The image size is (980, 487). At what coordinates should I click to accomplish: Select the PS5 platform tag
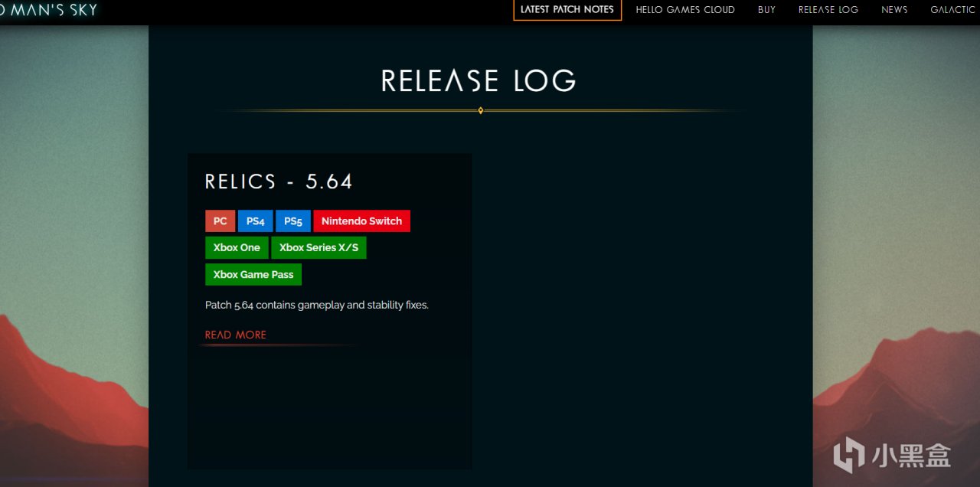(x=293, y=221)
